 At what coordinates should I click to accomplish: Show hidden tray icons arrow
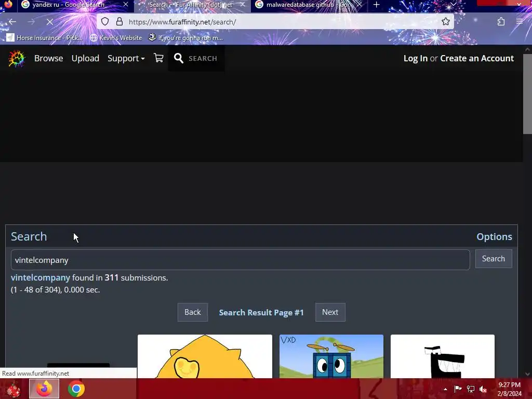pos(445,389)
